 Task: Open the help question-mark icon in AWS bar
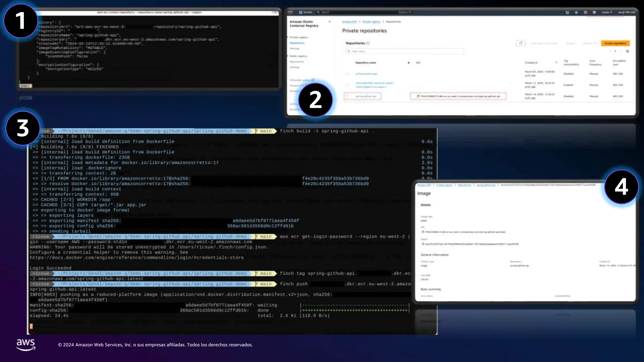point(585,12)
